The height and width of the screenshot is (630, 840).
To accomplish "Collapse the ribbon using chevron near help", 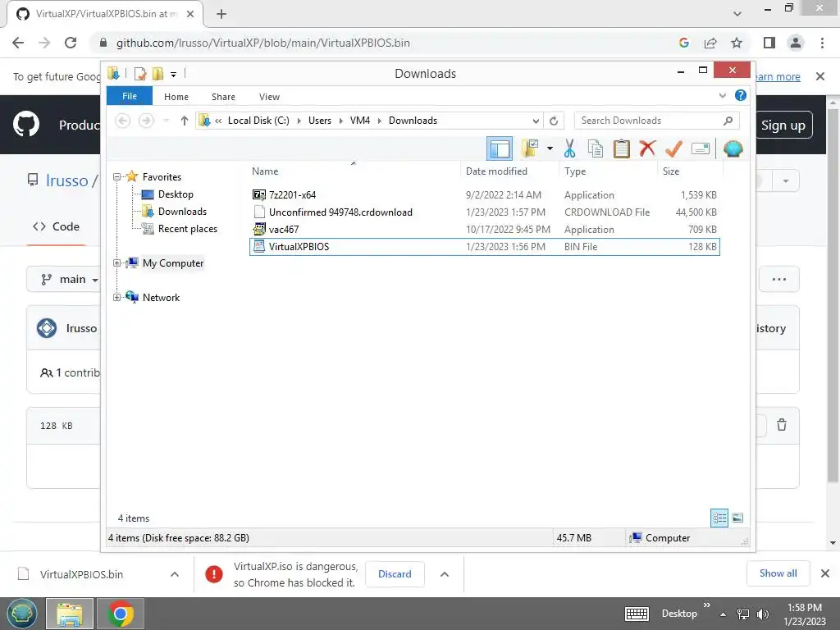I will pyautogui.click(x=722, y=96).
